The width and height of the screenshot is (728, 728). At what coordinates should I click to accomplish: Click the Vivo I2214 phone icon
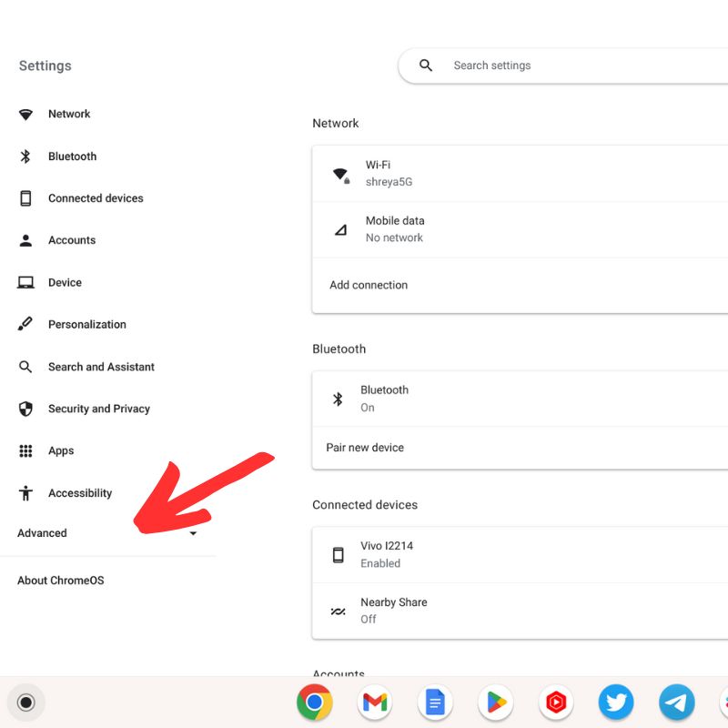(338, 555)
